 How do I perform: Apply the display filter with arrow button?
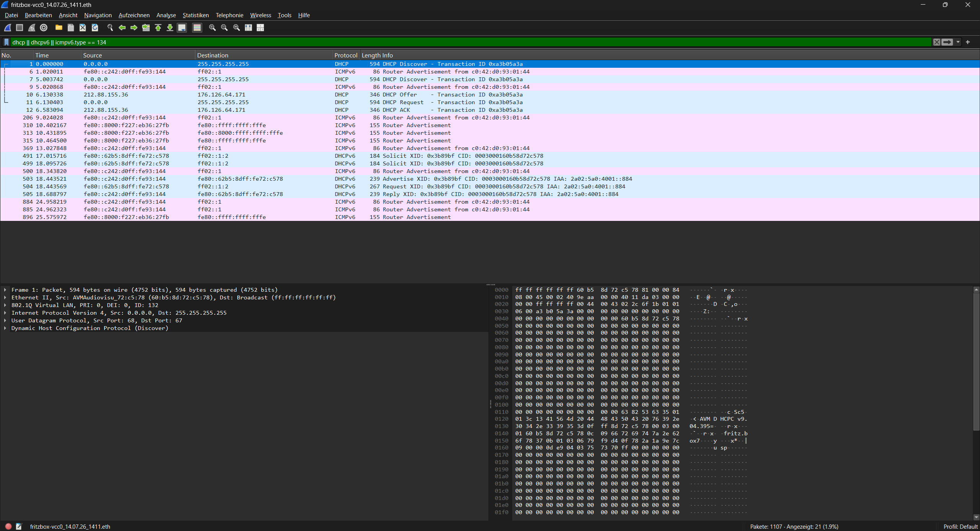(947, 42)
